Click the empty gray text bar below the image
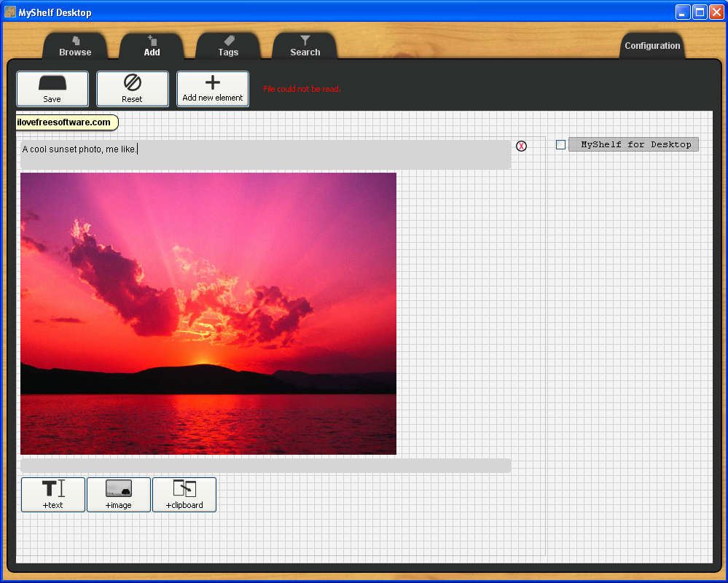 click(x=265, y=466)
